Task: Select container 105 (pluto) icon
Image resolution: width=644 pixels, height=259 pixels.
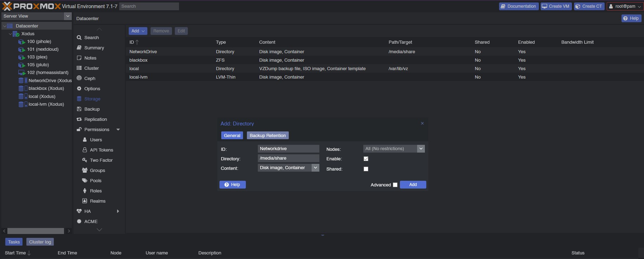Action: [x=21, y=65]
